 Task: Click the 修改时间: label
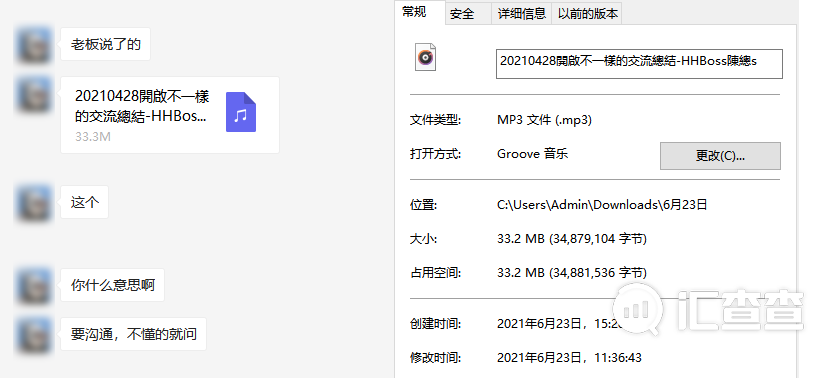coord(436,358)
